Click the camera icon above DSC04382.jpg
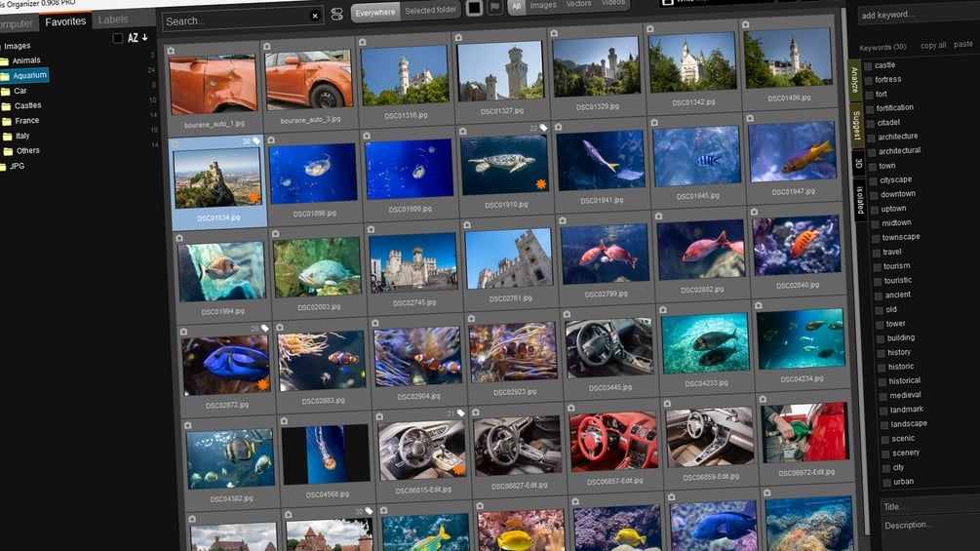The height and width of the screenshot is (551, 980). point(188,425)
